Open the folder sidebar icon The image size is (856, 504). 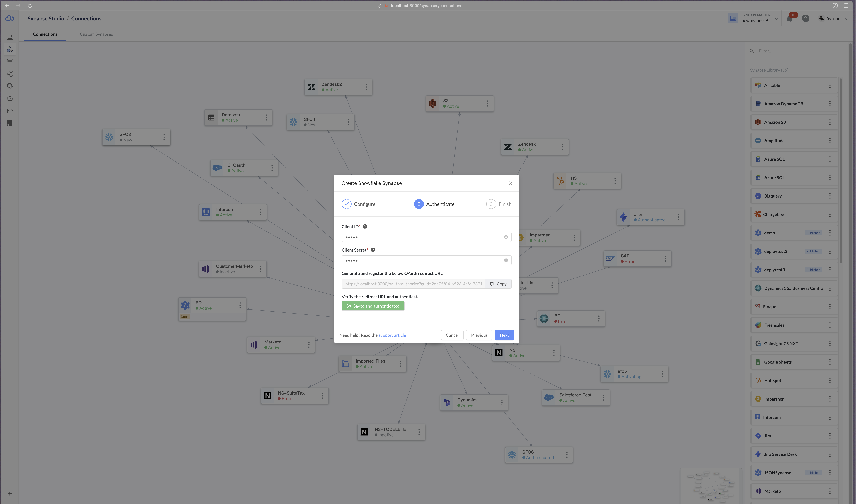[10, 111]
